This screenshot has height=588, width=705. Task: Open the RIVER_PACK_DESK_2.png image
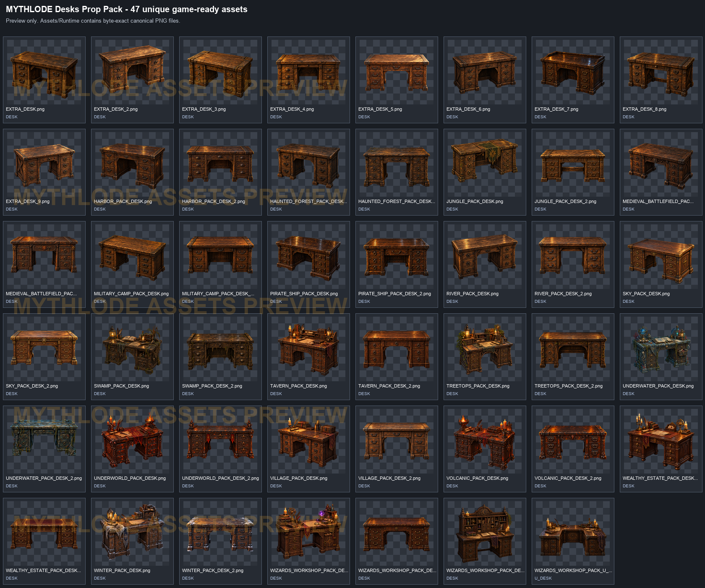click(573, 257)
